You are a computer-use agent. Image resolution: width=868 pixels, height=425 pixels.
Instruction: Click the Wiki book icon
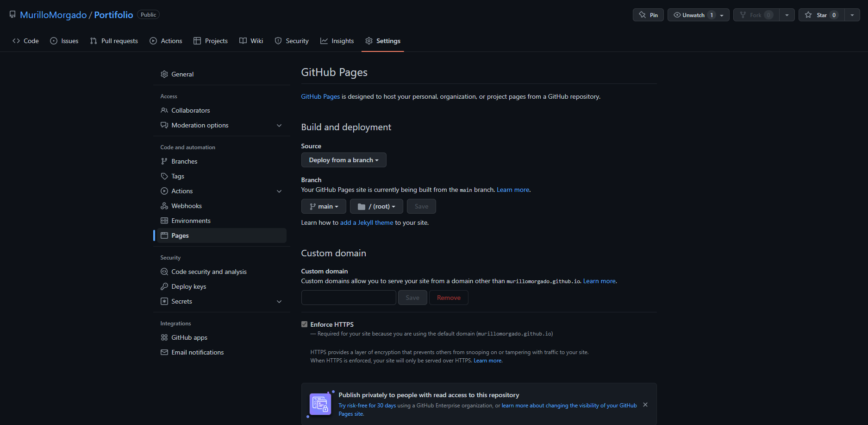[x=243, y=41]
